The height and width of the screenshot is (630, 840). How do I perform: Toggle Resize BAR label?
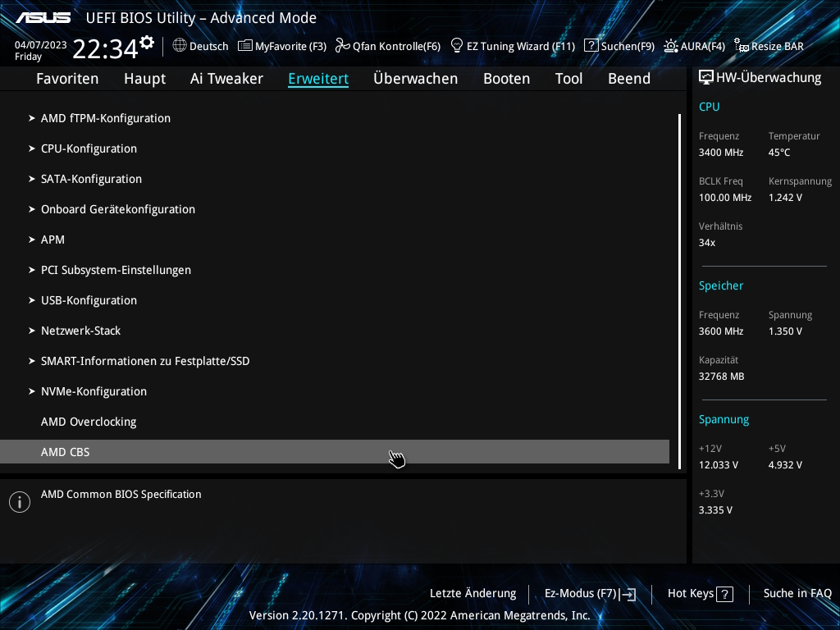(x=778, y=47)
